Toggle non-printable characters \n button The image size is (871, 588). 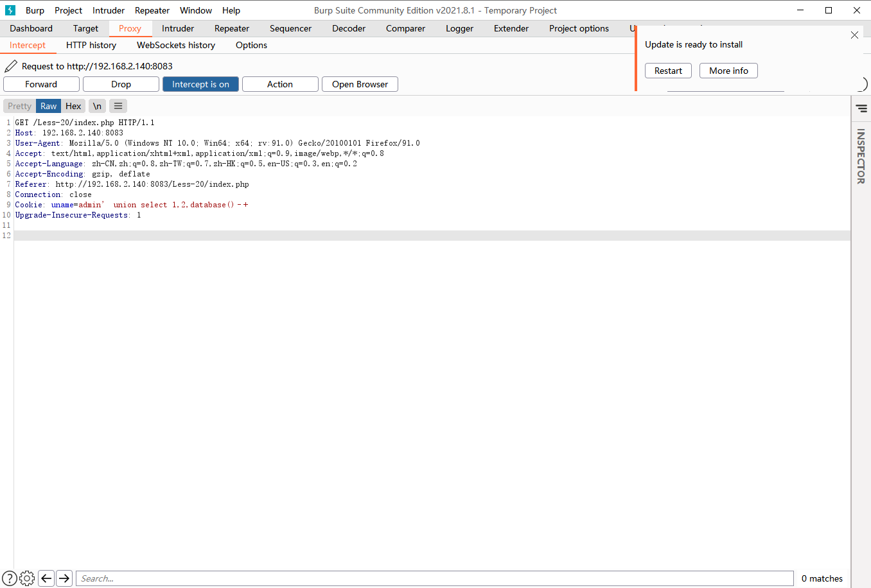[97, 106]
